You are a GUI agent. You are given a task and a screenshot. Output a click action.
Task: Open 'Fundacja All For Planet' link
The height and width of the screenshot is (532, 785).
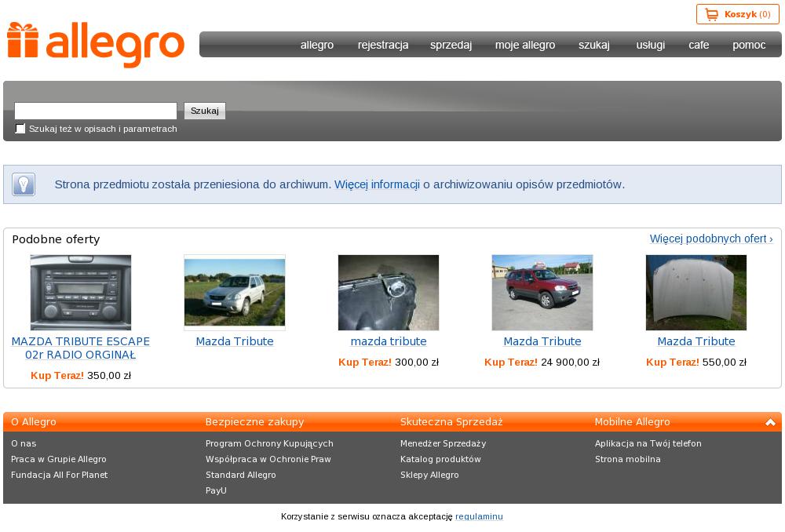click(59, 475)
